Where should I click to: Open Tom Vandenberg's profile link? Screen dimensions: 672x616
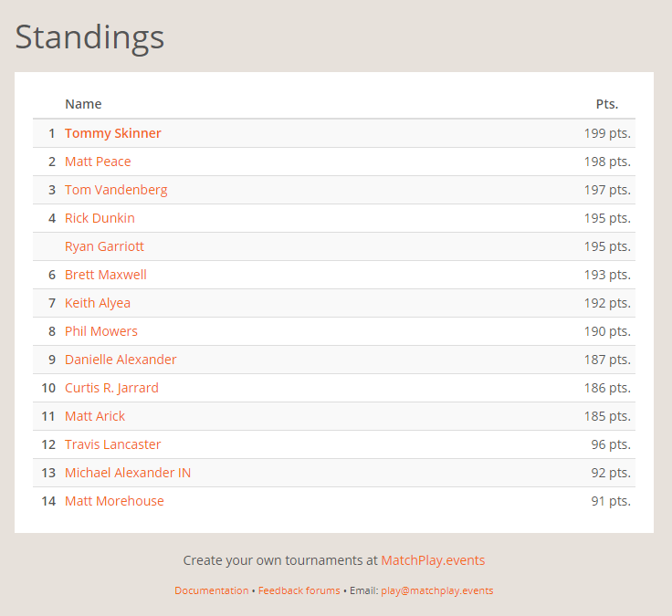(116, 190)
